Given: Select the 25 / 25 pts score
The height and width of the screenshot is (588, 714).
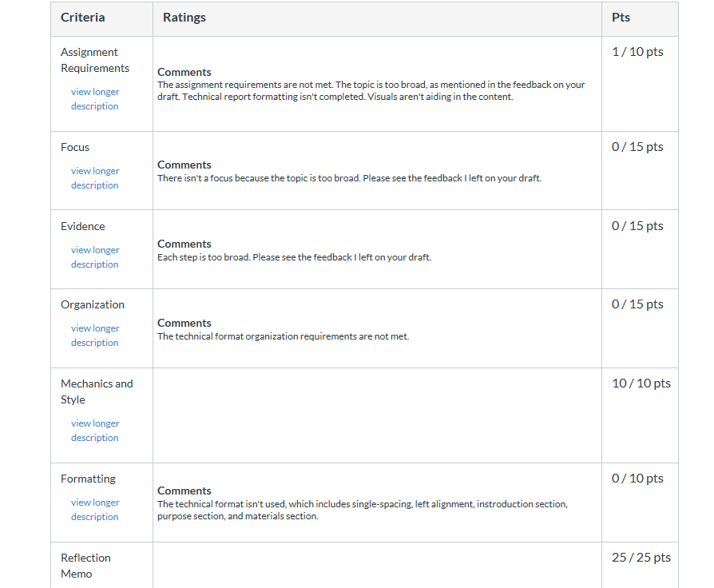Looking at the screenshot, I should pos(641,558).
